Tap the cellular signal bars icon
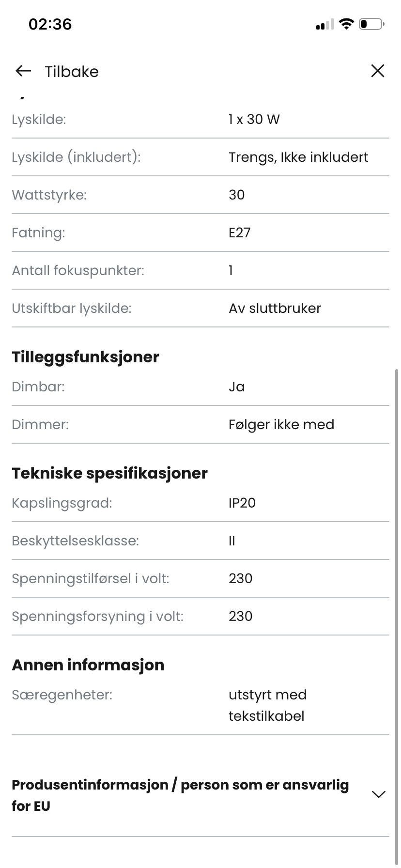The height and width of the screenshot is (868, 401). [325, 24]
